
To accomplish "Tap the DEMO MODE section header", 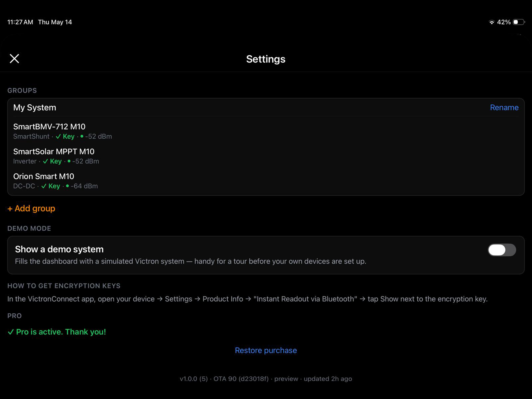I will 29,228.
